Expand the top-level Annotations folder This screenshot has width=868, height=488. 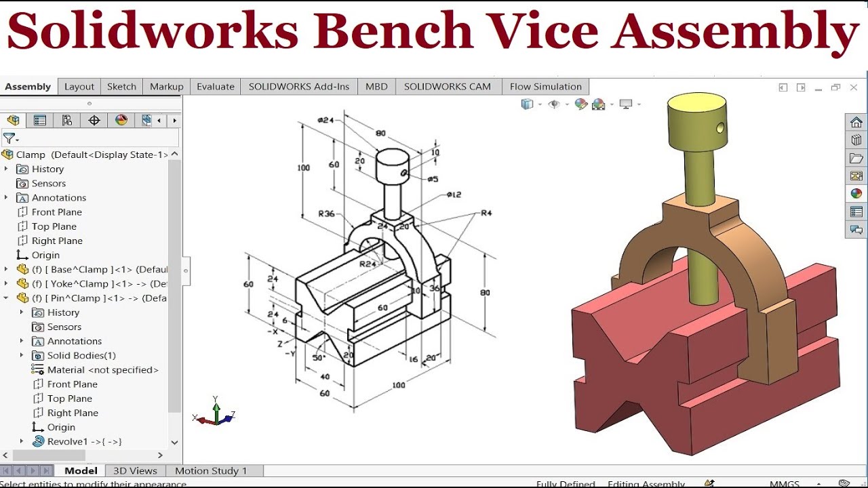tap(6, 197)
